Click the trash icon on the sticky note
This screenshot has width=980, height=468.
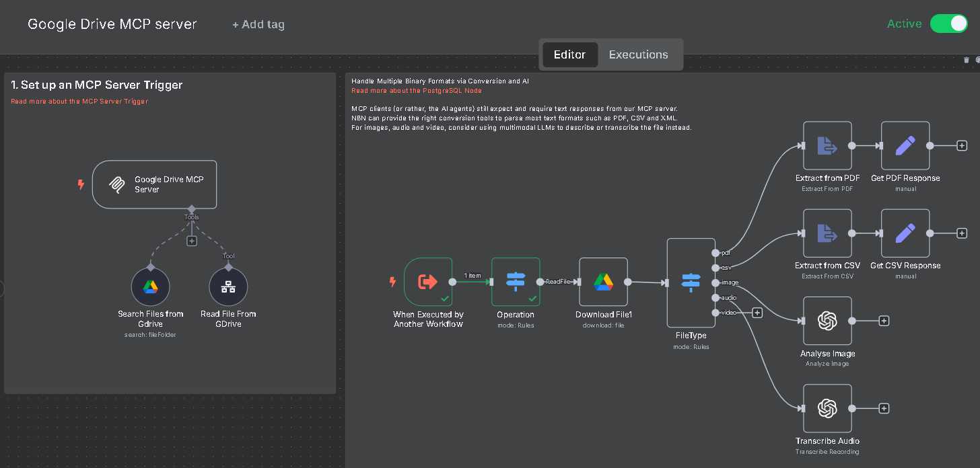967,60
